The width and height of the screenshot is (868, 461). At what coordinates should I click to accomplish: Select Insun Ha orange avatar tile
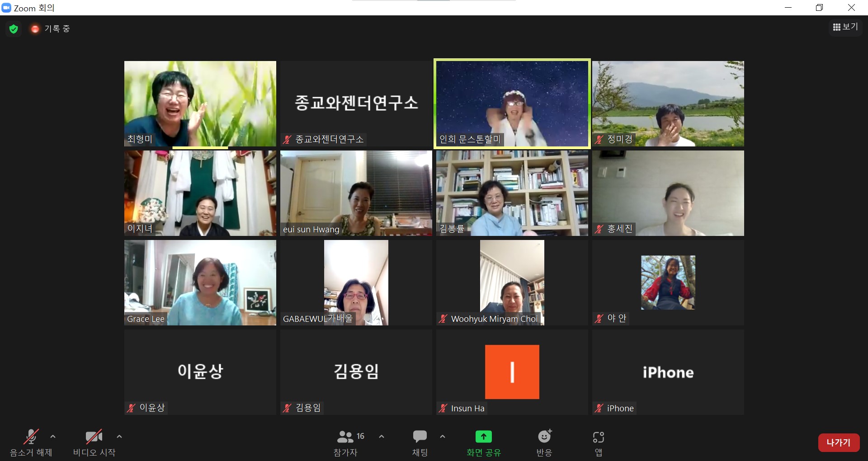[512, 372]
